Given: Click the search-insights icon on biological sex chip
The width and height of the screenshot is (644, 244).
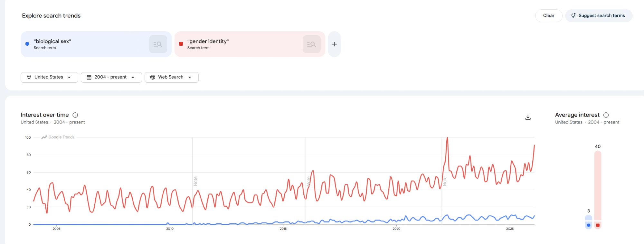Looking at the screenshot, I should tap(158, 44).
